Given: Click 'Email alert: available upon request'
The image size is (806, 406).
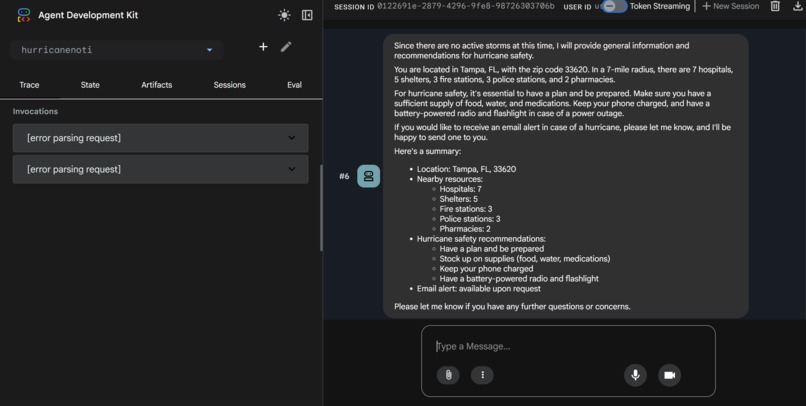Looking at the screenshot, I should pos(479,289).
